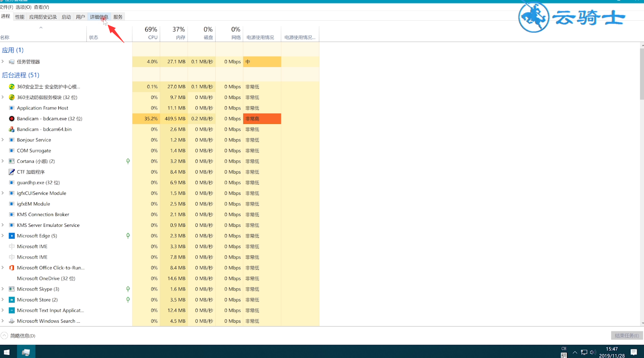
Task: Click the Microsoft Store process icon
Action: coord(12,300)
